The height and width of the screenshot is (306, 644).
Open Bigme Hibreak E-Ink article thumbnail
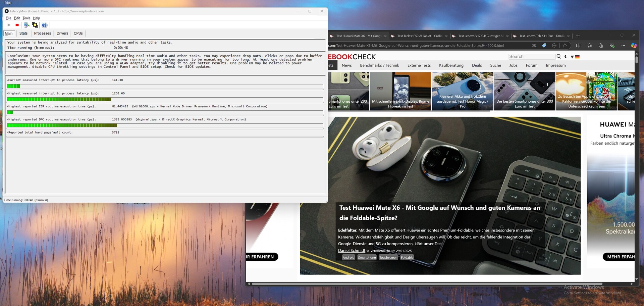[x=400, y=91]
